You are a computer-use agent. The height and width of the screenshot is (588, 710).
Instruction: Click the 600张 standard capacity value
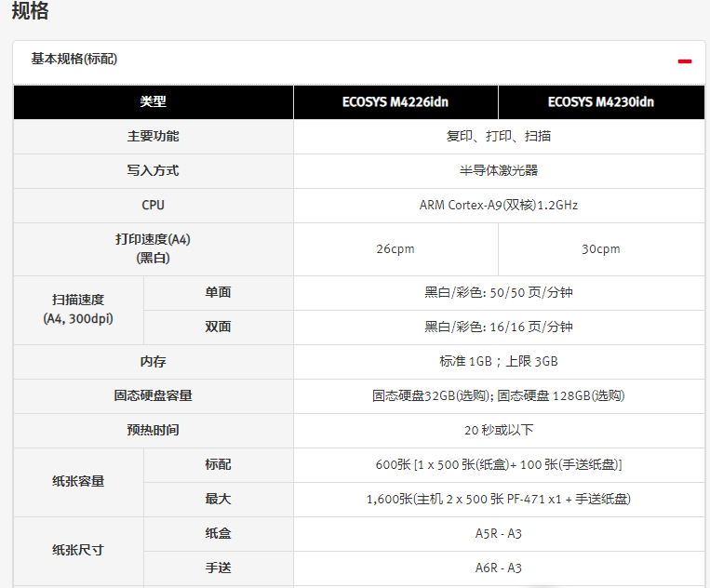click(499, 464)
